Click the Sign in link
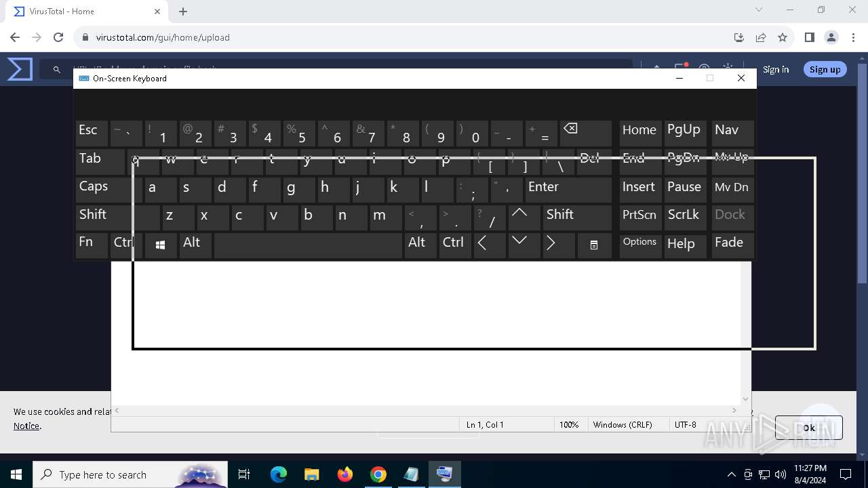868x488 pixels. 776,69
